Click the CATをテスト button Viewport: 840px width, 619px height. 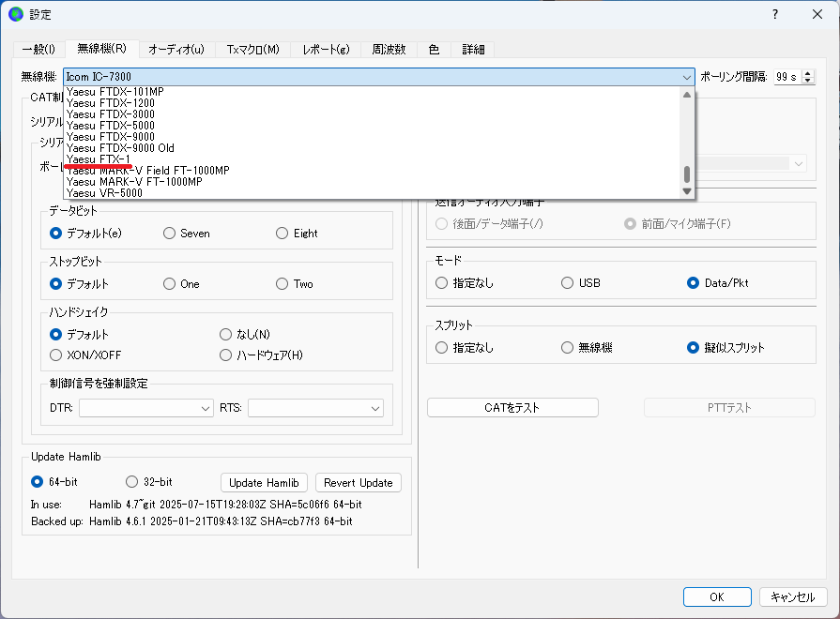point(512,407)
